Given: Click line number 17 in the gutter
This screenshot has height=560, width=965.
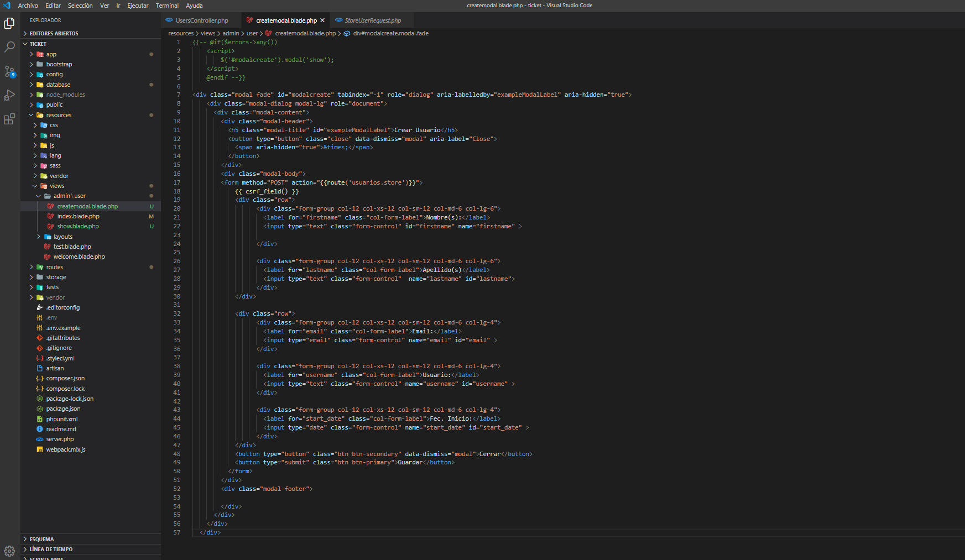Looking at the screenshot, I should [177, 182].
